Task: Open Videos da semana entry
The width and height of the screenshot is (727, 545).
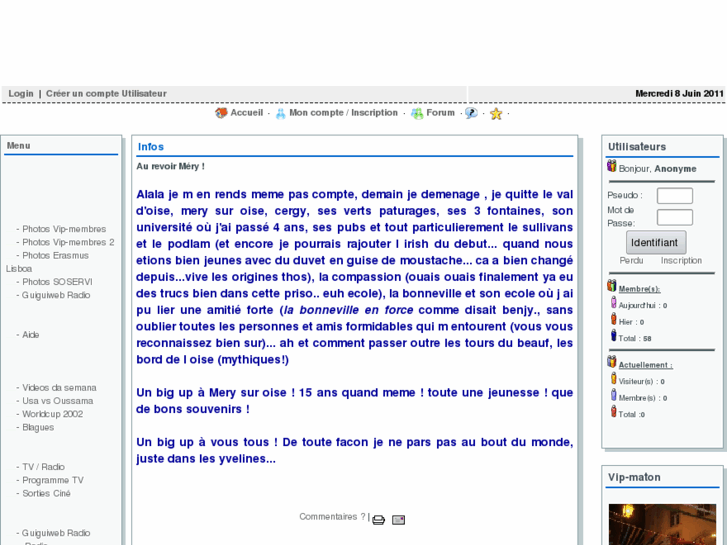Action: [59, 388]
